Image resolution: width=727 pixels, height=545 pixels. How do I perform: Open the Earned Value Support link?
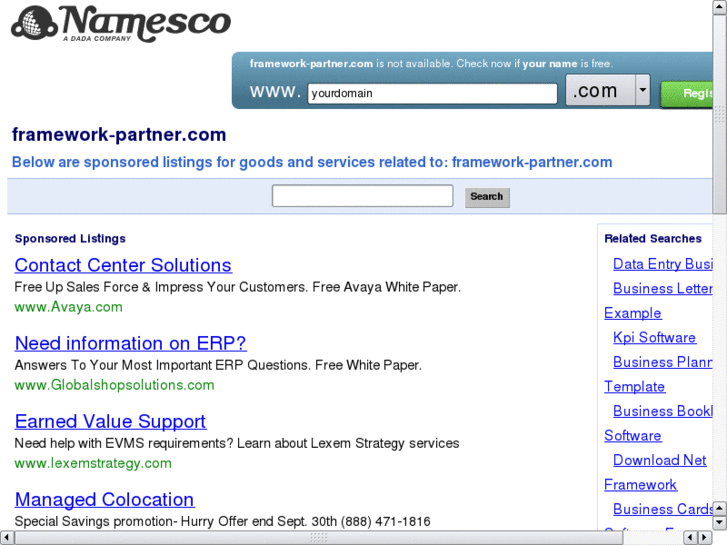click(x=110, y=422)
